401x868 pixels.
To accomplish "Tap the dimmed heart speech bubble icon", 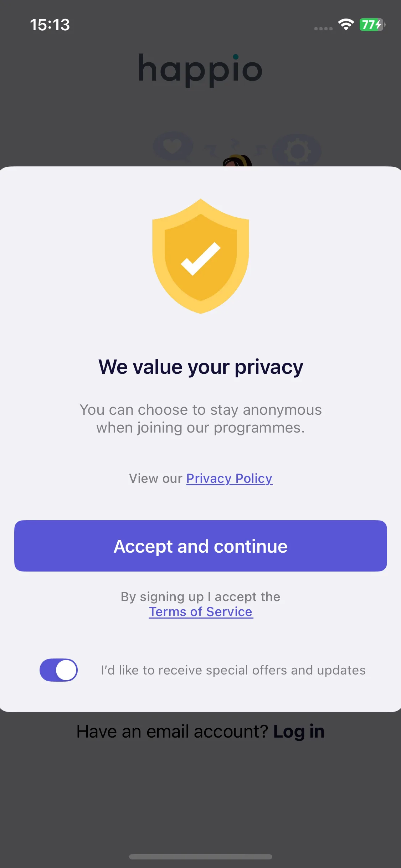I will 173,147.
